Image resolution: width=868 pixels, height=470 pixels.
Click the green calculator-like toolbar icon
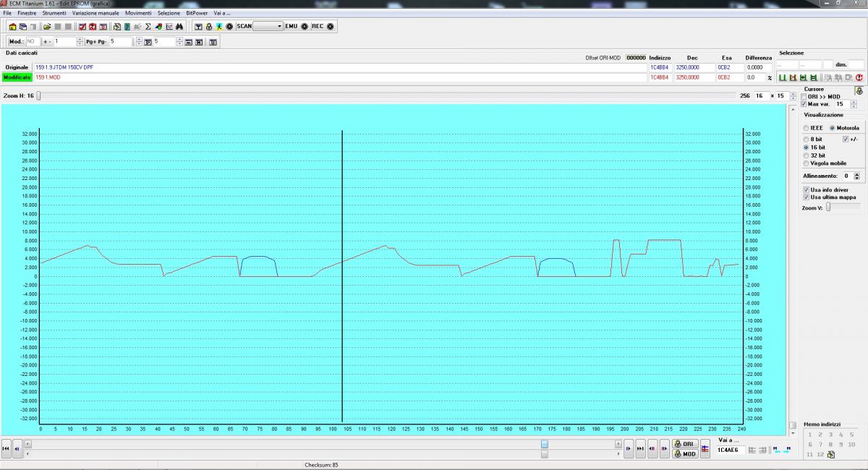click(127, 27)
